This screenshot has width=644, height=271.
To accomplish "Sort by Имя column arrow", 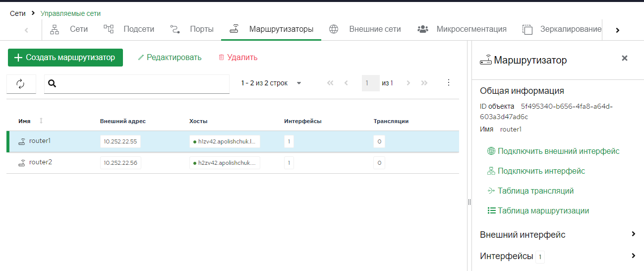I will tap(41, 121).
